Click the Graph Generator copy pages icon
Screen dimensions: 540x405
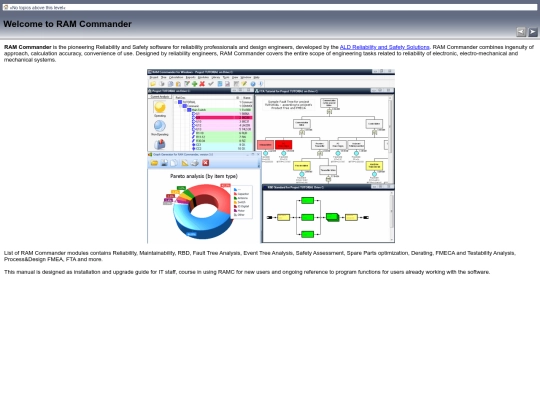[174, 163]
